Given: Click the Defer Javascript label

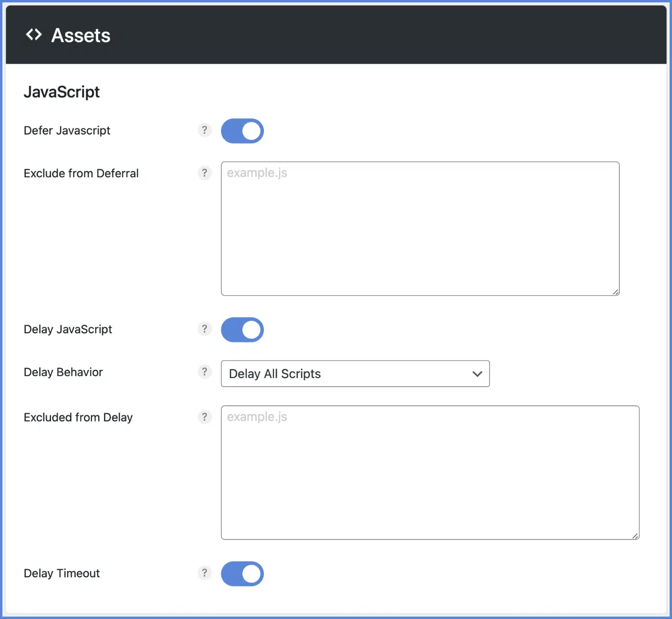Looking at the screenshot, I should point(67,130).
